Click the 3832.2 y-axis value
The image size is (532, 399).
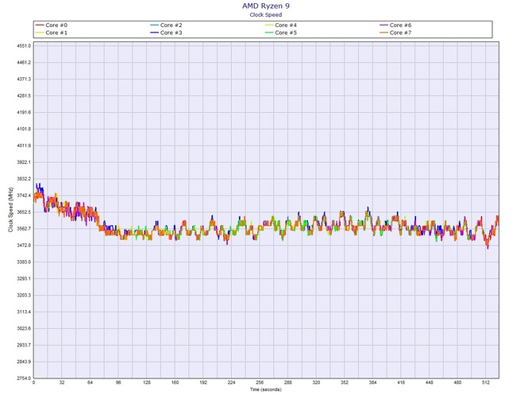click(24, 179)
